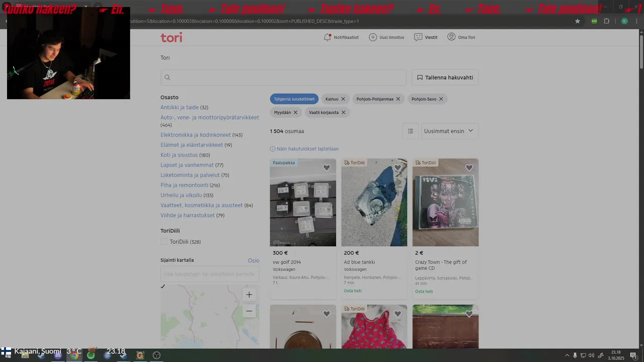This screenshot has width=644, height=362.
Task: Open Auto-, vene- ja moottoripyörätarvikkeet category
Action: (x=210, y=118)
